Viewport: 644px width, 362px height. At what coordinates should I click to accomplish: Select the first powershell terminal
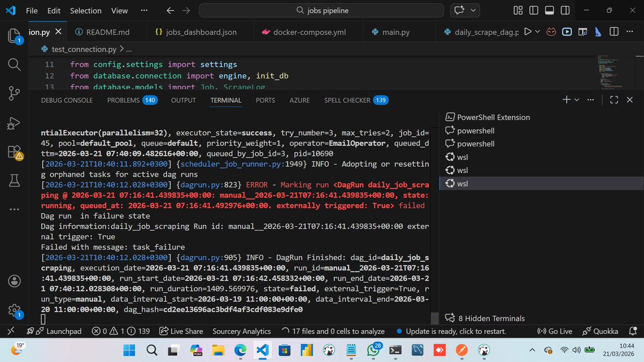click(x=541, y=130)
